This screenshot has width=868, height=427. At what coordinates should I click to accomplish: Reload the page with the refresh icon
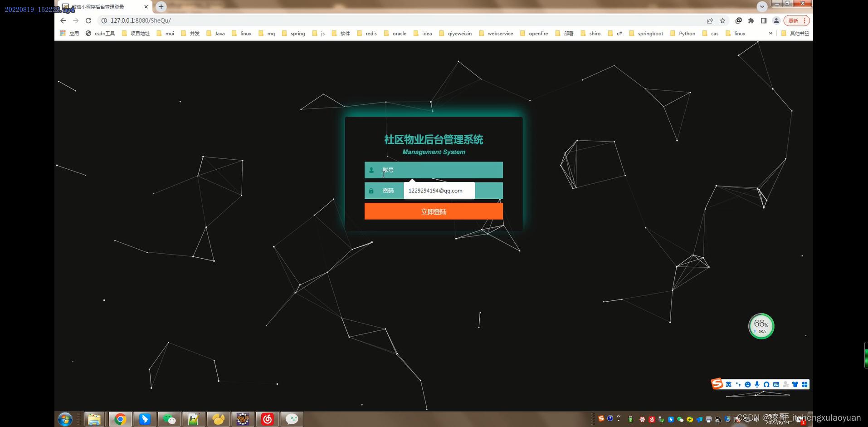[88, 20]
